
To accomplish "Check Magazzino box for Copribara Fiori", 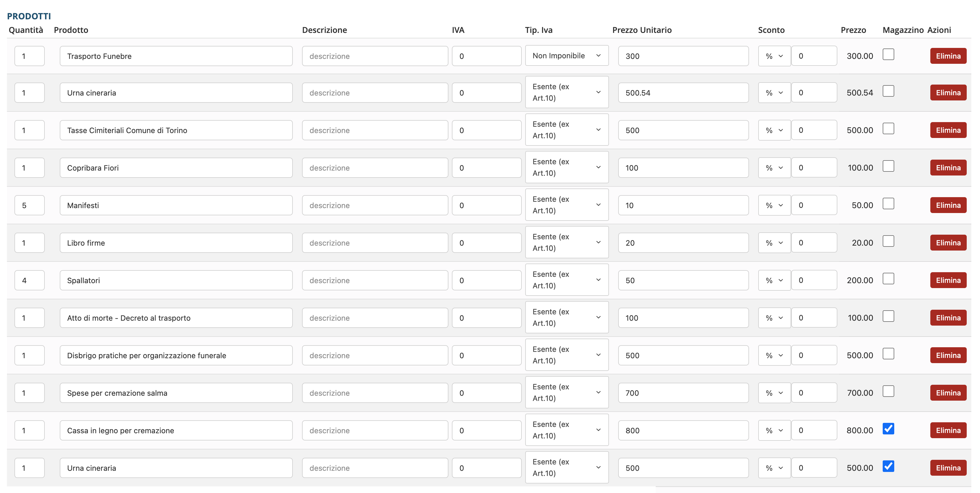I will pos(888,166).
